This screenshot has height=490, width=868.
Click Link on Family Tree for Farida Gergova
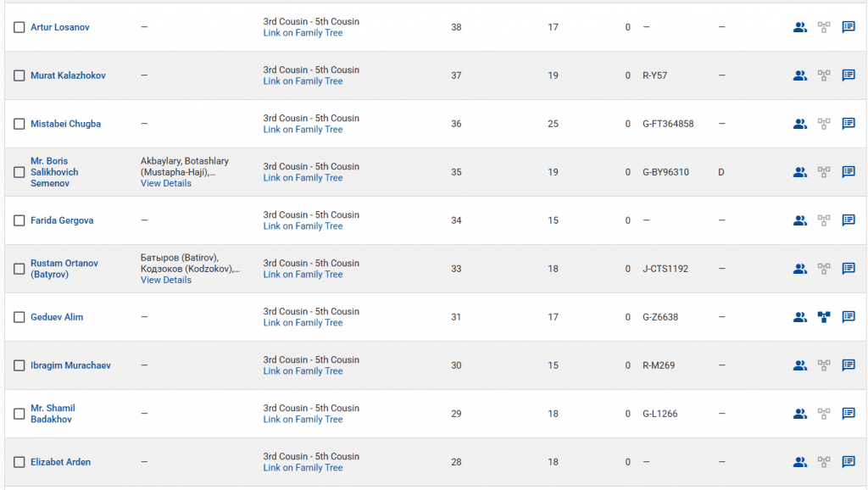(x=303, y=226)
